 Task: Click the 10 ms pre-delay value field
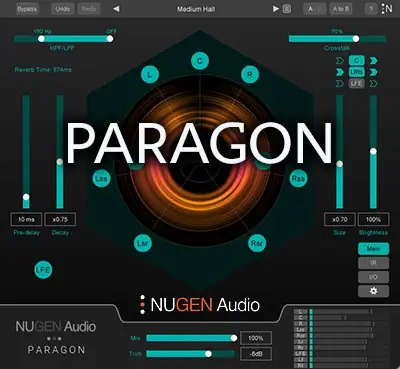point(26,219)
